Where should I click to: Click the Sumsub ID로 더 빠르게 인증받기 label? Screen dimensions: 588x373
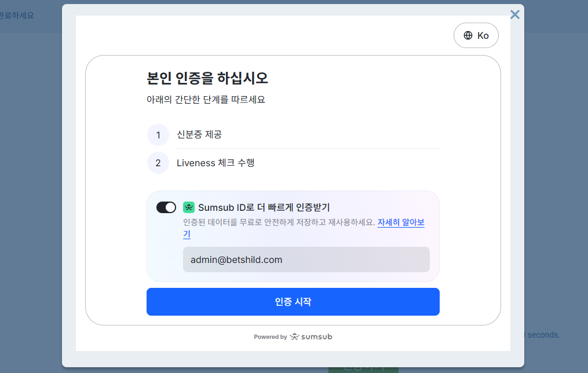264,207
